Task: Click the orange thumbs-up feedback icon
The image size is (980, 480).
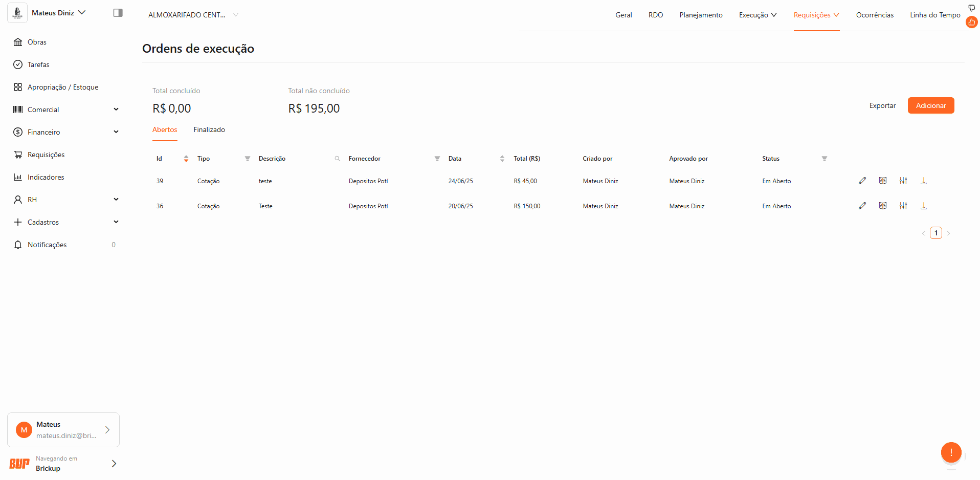Action: click(971, 22)
